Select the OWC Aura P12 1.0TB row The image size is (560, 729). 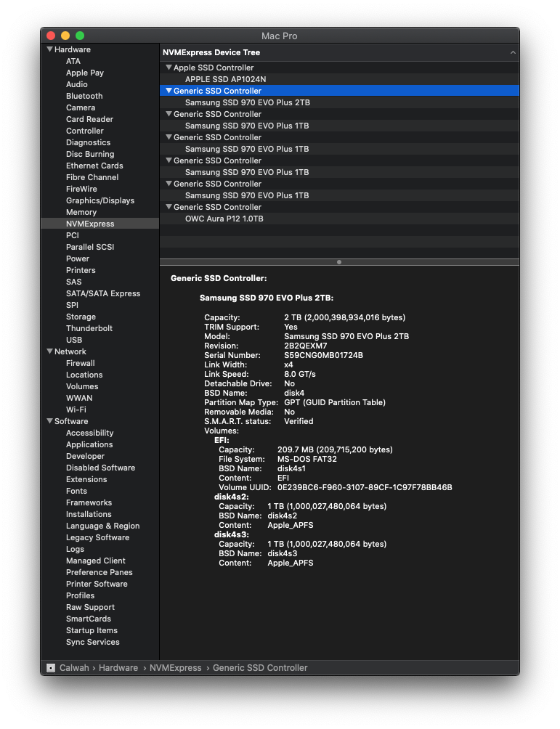pos(339,219)
